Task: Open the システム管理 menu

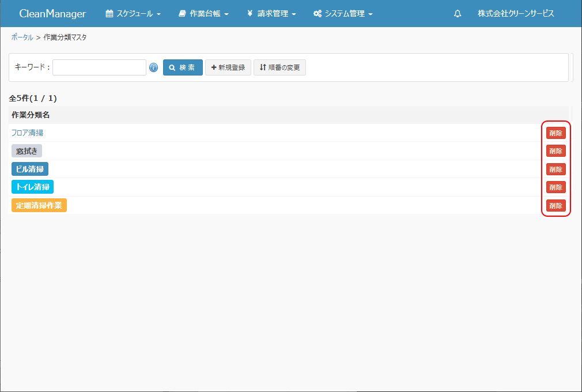Action: click(343, 14)
